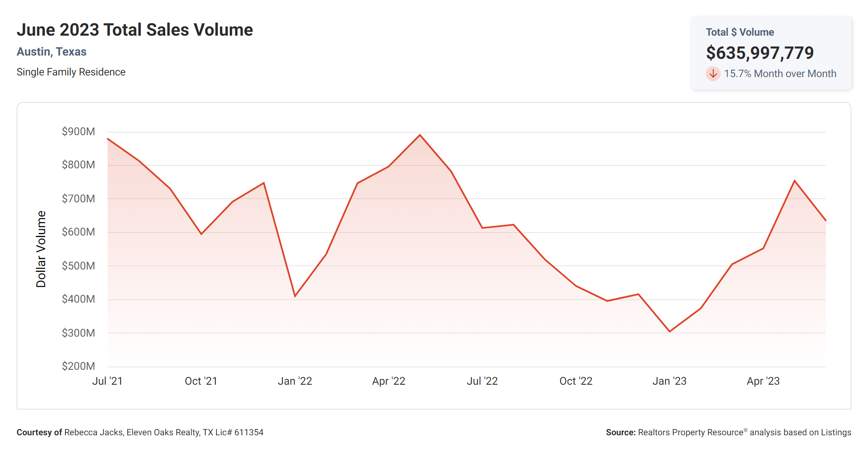Click the June 2023 Total Sales Volume title

135,30
